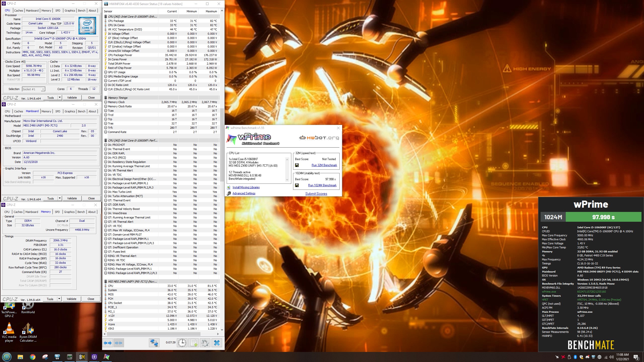Click the blue X icon in HWiNFO toolbar

217,343
